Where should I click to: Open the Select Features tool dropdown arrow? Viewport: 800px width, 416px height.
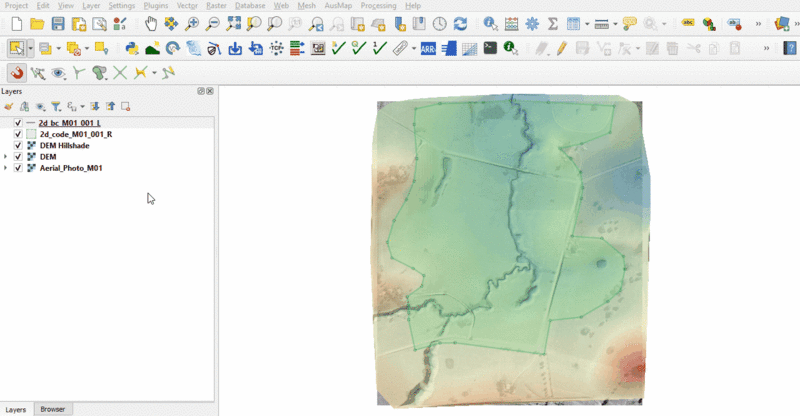click(x=31, y=47)
